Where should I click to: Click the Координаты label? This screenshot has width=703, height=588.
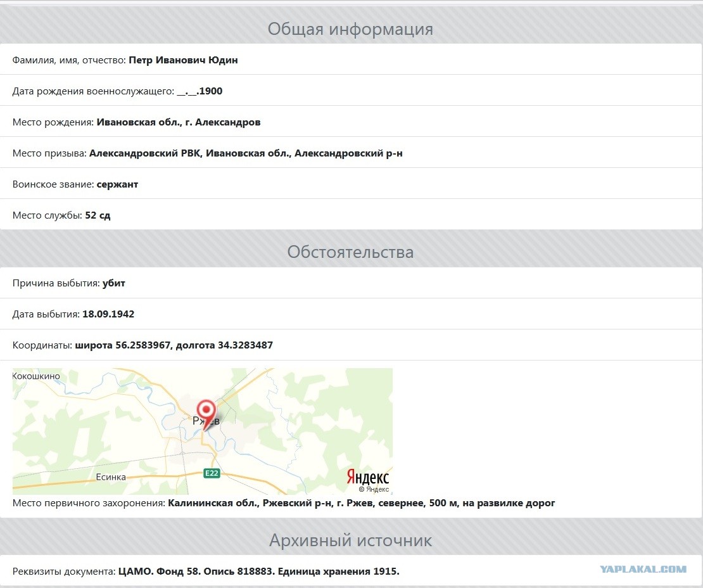point(42,345)
